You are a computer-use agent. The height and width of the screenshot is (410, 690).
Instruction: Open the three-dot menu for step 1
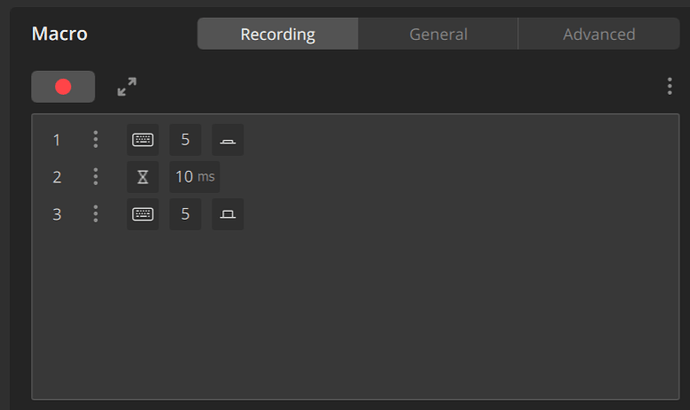[x=95, y=139]
